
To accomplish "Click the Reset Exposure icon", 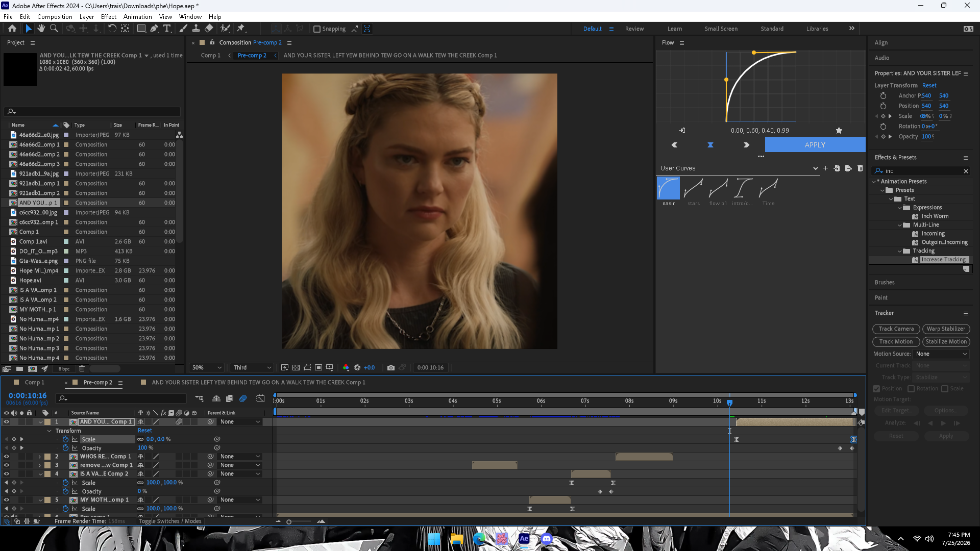I will point(357,367).
